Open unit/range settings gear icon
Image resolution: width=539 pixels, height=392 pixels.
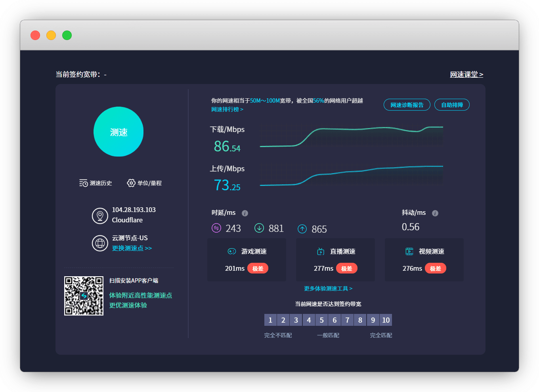[x=131, y=183]
